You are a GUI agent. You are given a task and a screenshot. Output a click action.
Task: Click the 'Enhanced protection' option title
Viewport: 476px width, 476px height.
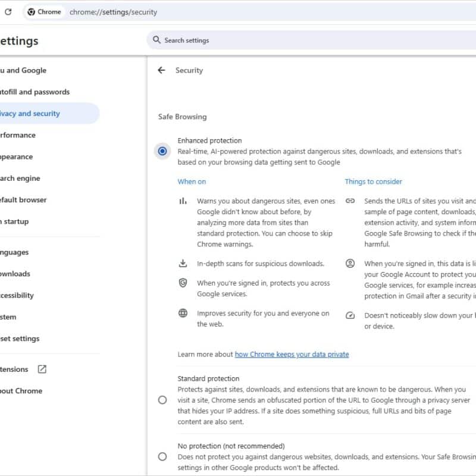click(x=210, y=140)
